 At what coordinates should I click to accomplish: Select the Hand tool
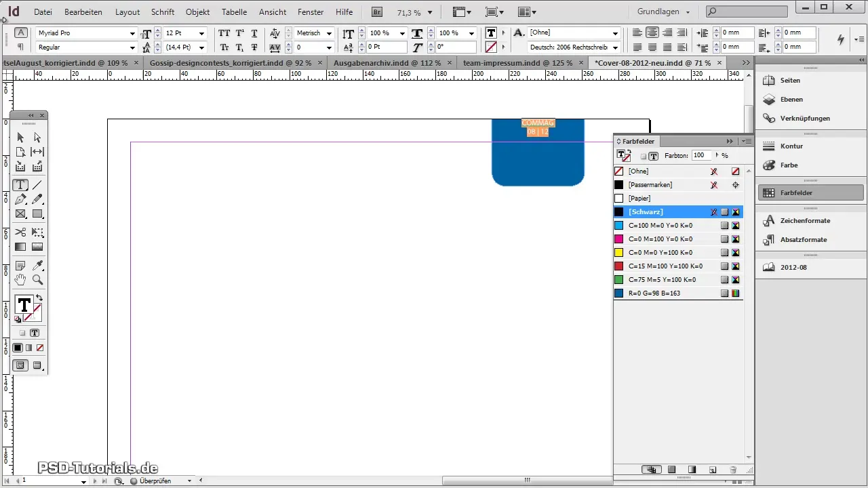coord(20,280)
